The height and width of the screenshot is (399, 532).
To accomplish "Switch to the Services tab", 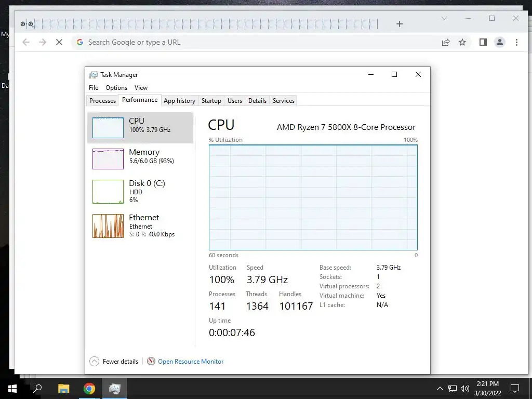I will (x=283, y=101).
